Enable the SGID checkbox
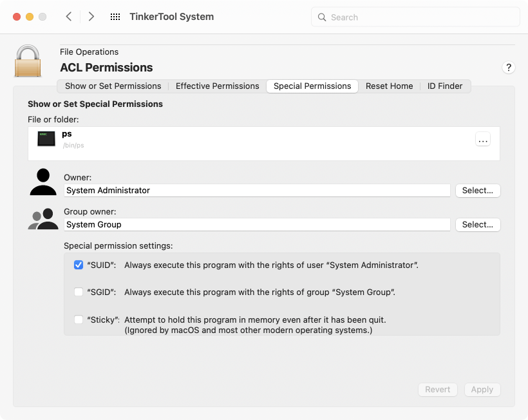Screen dimensions: 528x420 (79, 292)
